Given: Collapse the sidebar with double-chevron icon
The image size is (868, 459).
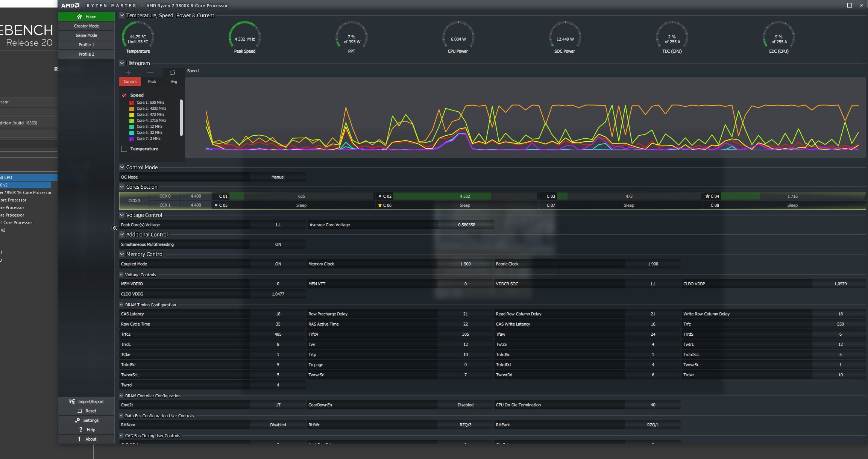Looking at the screenshot, I should (x=115, y=228).
